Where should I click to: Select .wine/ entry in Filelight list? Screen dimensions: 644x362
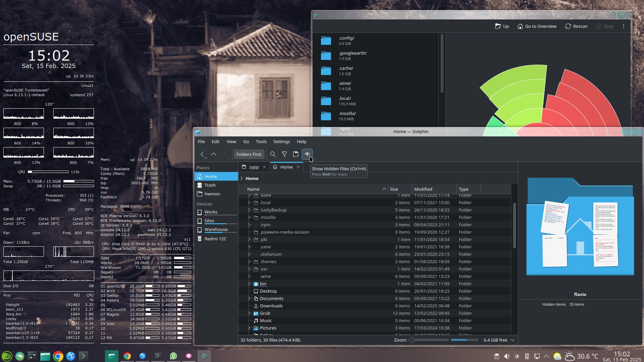point(376,86)
